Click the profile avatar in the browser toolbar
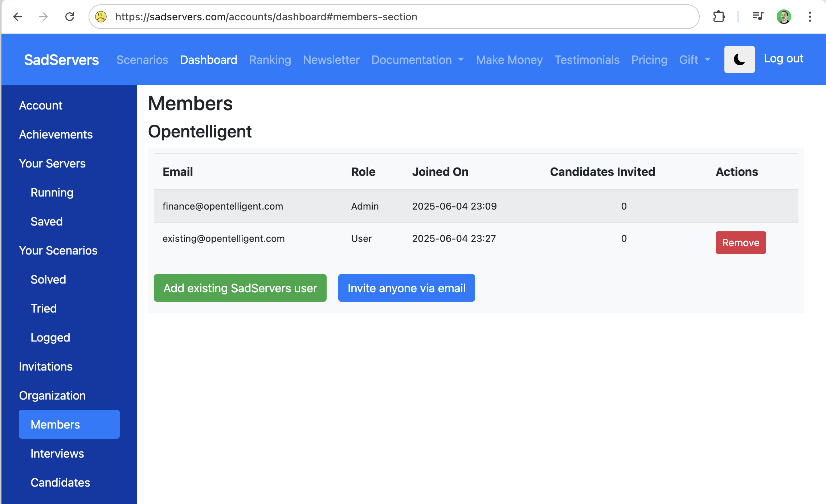Image resolution: width=826 pixels, height=504 pixels. [785, 17]
